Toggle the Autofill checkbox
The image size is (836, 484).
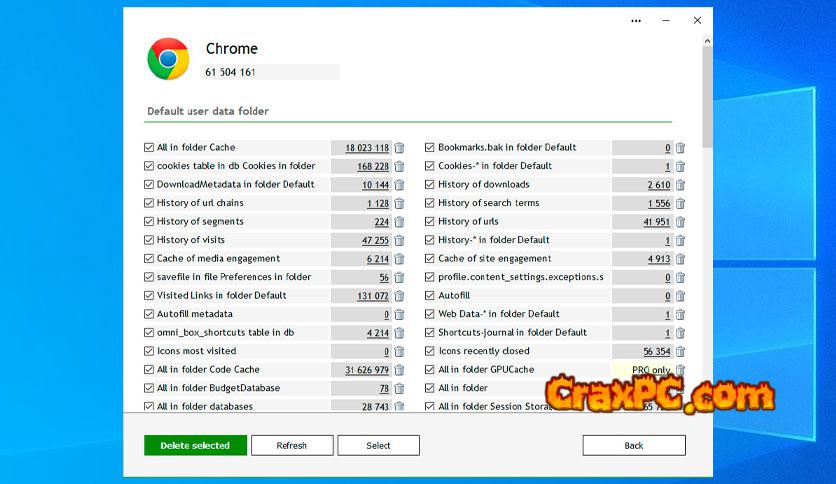(x=430, y=296)
